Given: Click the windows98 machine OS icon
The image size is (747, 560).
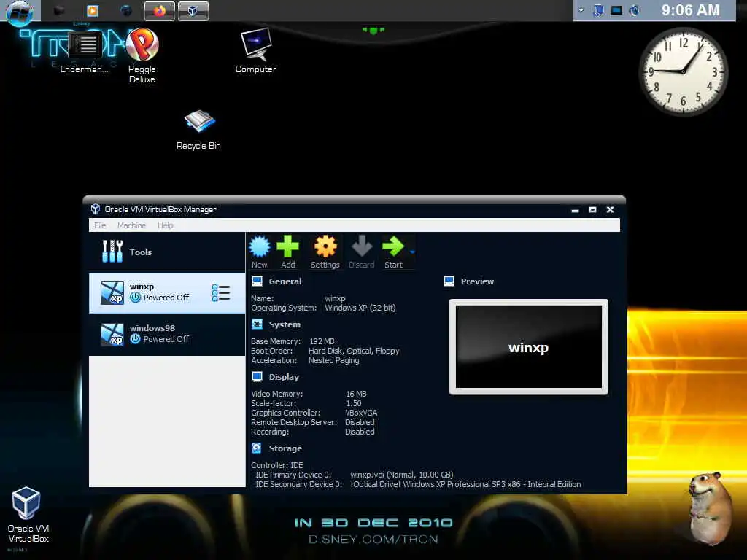Looking at the screenshot, I should (112, 334).
